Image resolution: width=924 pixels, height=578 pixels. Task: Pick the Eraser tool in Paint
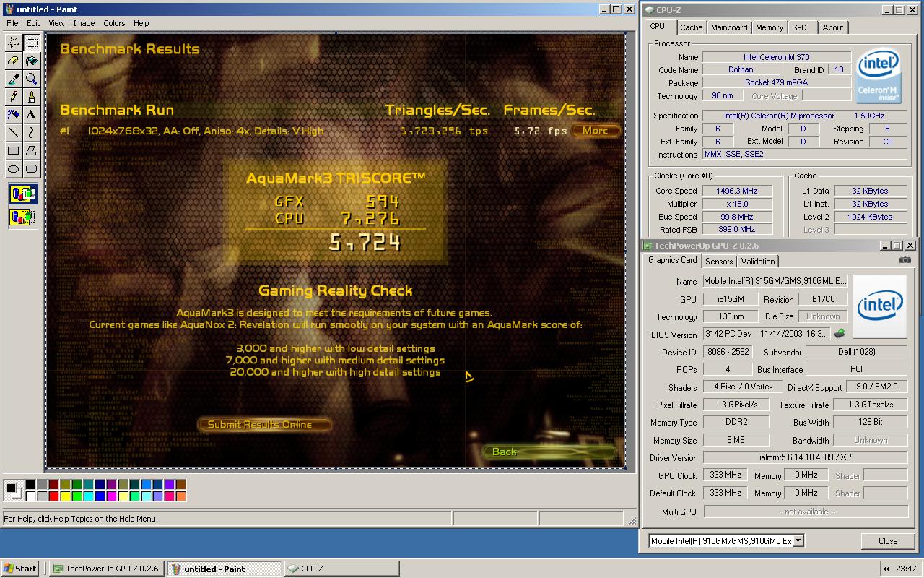pyautogui.click(x=13, y=61)
